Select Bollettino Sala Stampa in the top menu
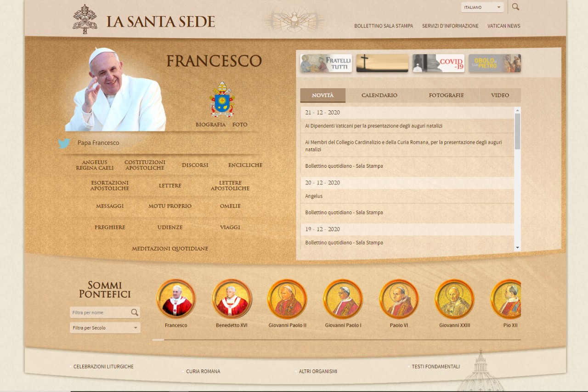Viewport: 588px width, 392px height. coord(384,26)
